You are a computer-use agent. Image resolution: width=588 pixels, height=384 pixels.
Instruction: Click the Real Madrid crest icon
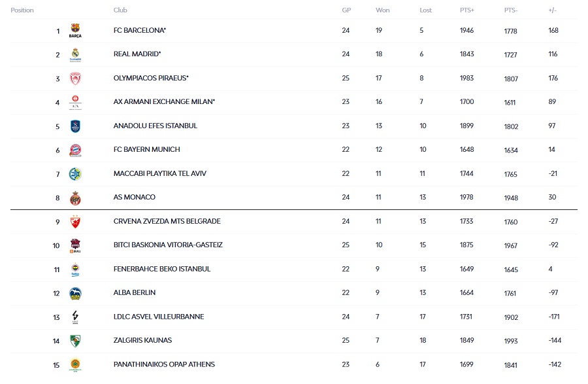tap(75, 54)
